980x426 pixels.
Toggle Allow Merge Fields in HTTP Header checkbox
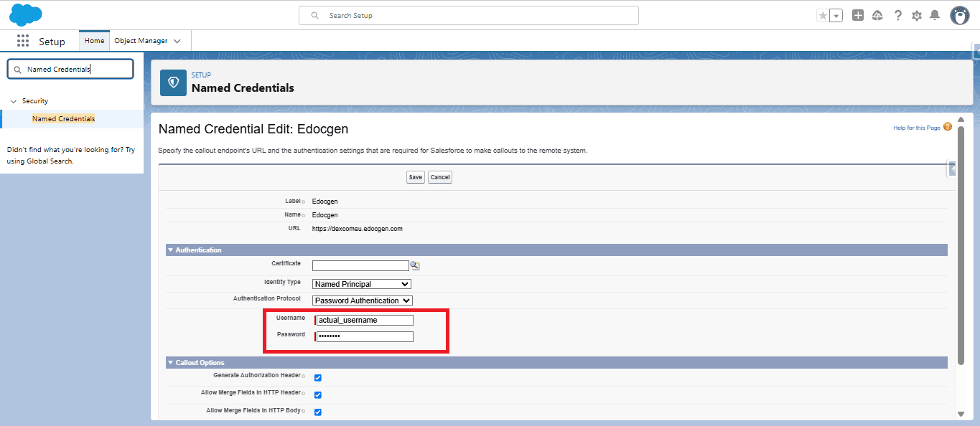(x=318, y=394)
